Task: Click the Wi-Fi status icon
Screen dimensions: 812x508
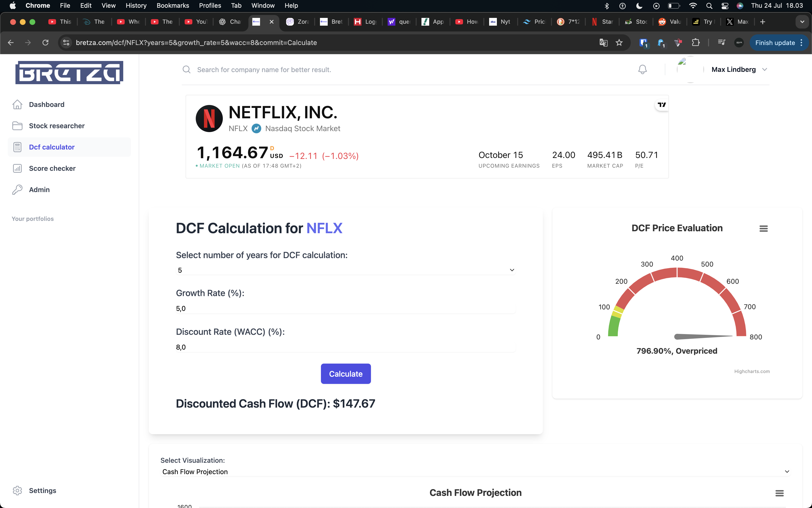Action: pyautogui.click(x=693, y=5)
